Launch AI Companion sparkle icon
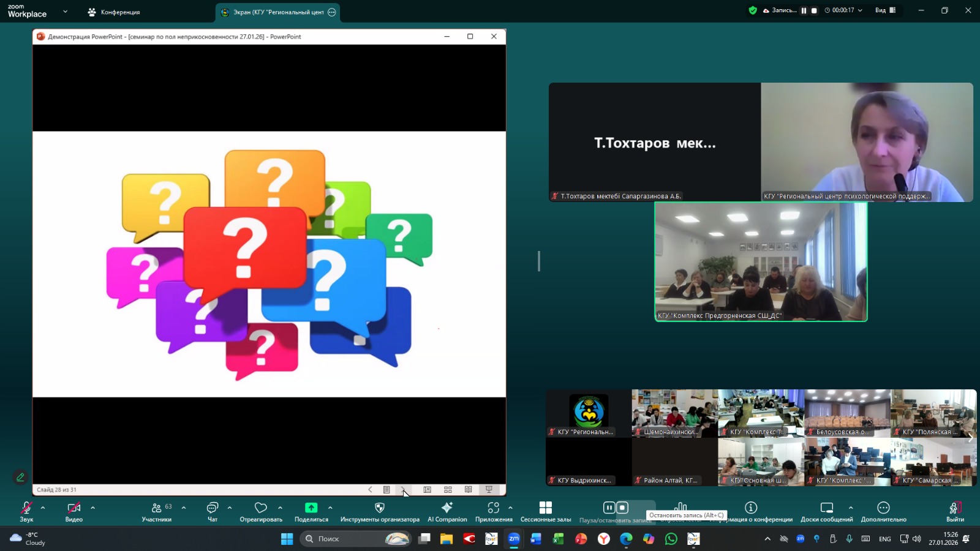 pos(447,508)
